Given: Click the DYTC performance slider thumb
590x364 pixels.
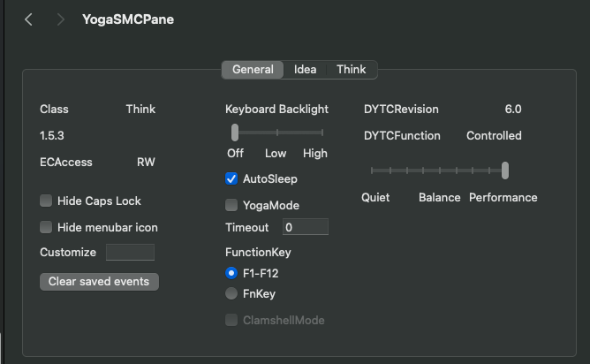Looking at the screenshot, I should (505, 171).
